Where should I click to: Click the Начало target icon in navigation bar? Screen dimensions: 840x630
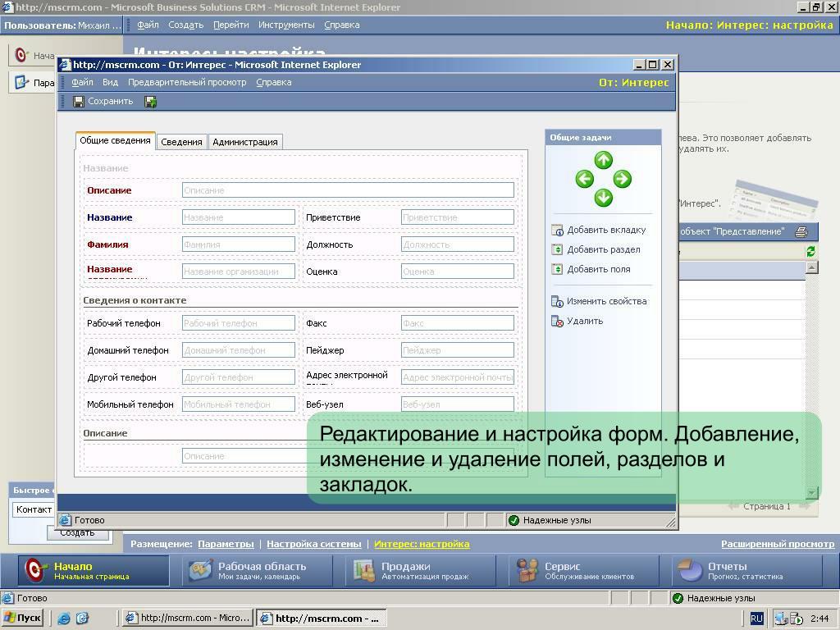(34, 571)
